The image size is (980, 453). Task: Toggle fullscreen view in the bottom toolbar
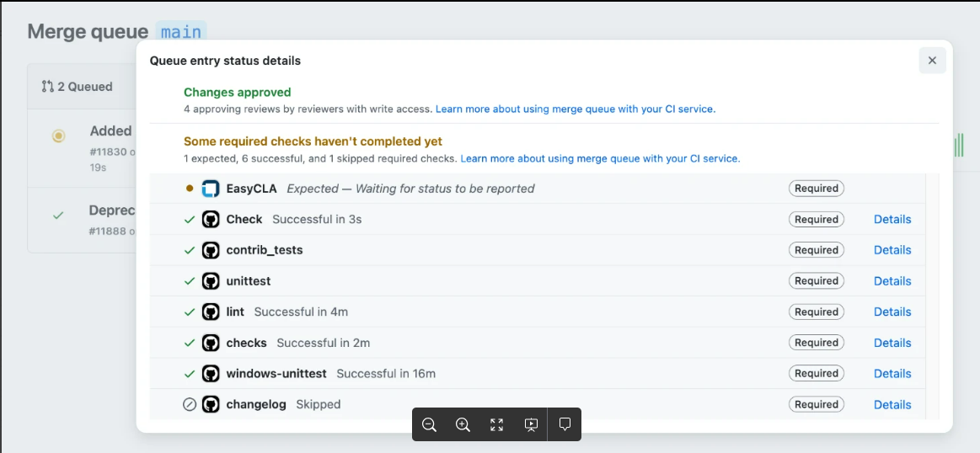496,424
